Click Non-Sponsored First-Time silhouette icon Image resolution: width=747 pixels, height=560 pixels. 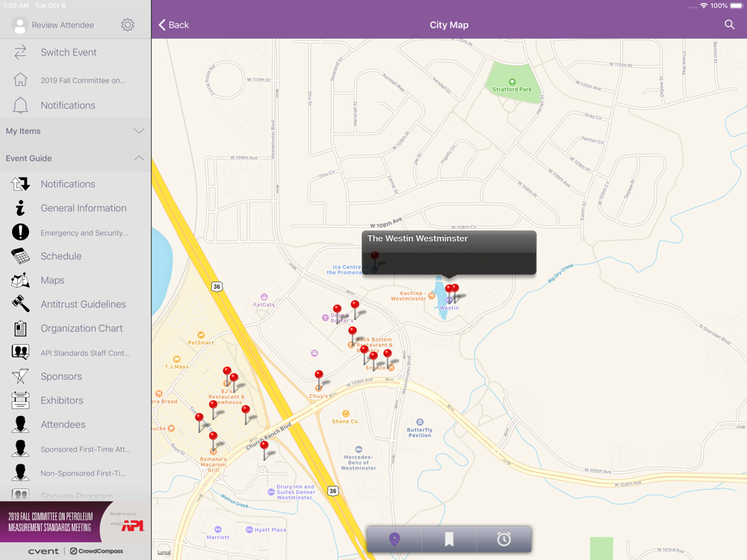click(20, 473)
